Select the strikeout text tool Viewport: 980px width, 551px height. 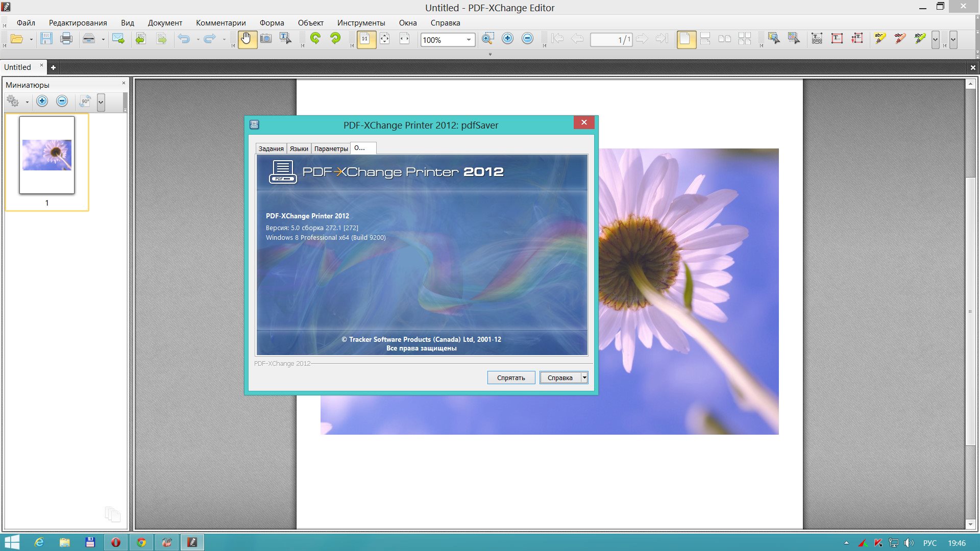pos(900,39)
